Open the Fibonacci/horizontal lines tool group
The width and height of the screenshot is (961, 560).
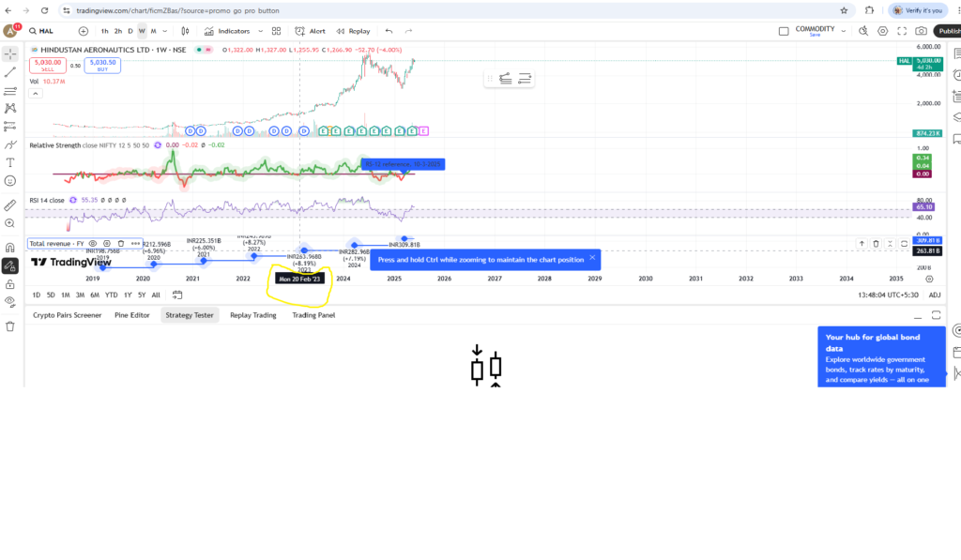9,91
